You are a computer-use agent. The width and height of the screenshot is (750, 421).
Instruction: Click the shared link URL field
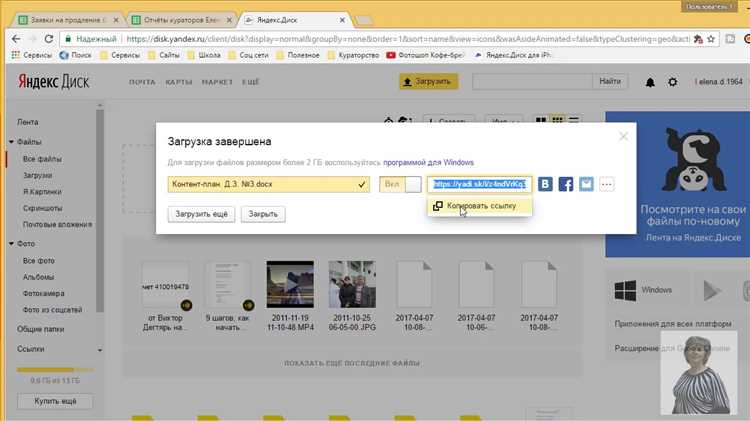click(479, 184)
